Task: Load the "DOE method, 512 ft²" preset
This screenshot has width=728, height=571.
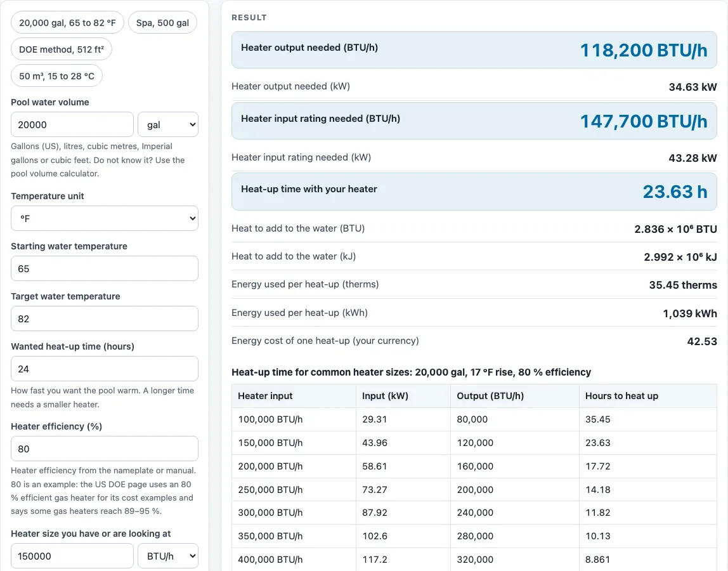Action: point(62,49)
